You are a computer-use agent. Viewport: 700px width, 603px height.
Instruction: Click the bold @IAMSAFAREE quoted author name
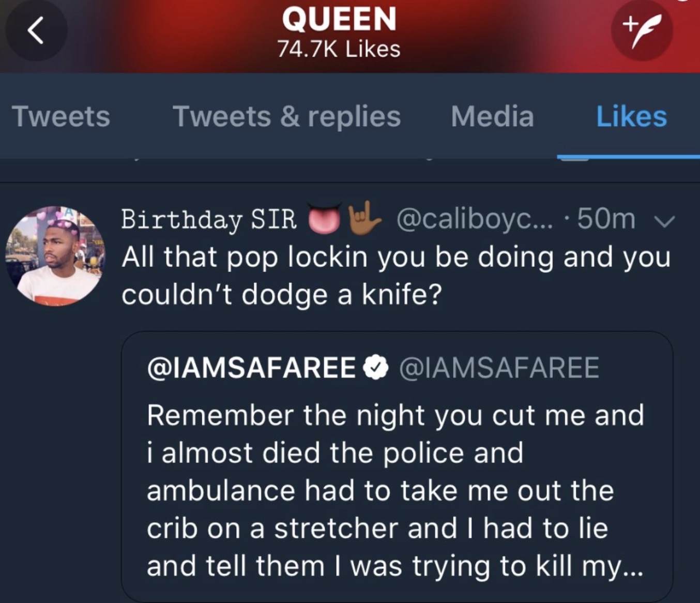click(251, 368)
